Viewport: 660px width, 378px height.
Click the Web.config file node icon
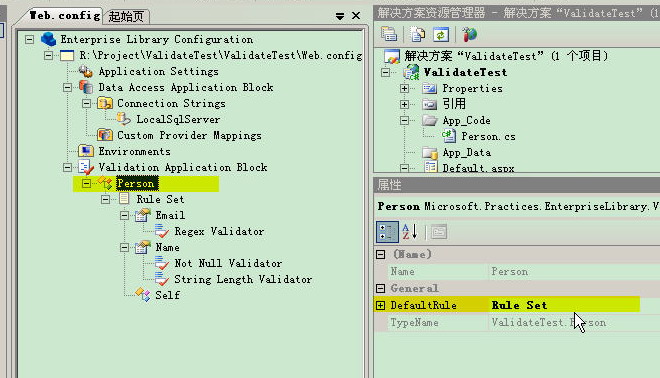(x=67, y=55)
